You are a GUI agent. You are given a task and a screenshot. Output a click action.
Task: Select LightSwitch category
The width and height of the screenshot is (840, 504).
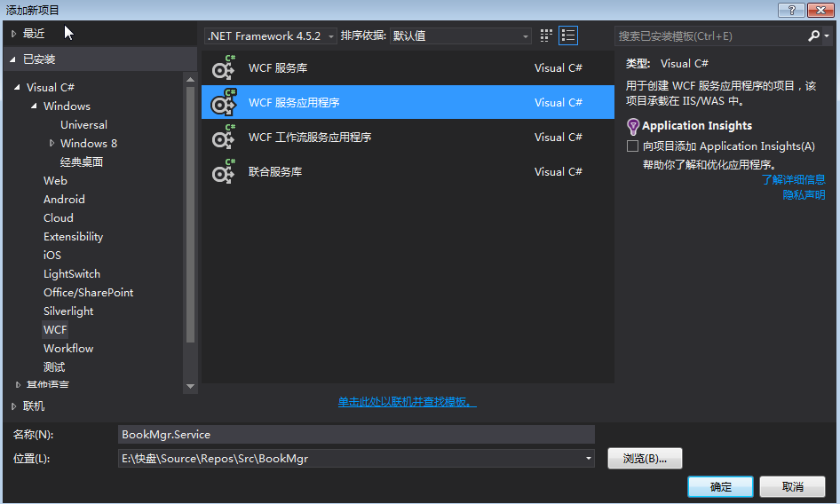coord(72,273)
